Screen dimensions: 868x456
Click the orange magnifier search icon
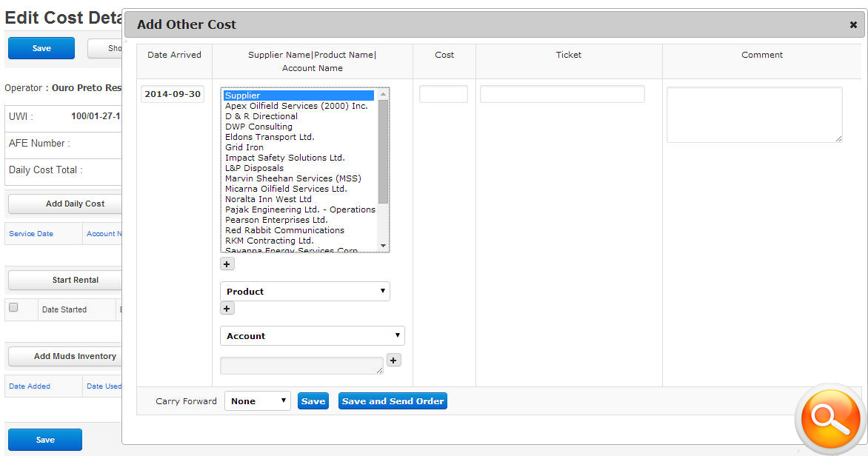click(829, 418)
